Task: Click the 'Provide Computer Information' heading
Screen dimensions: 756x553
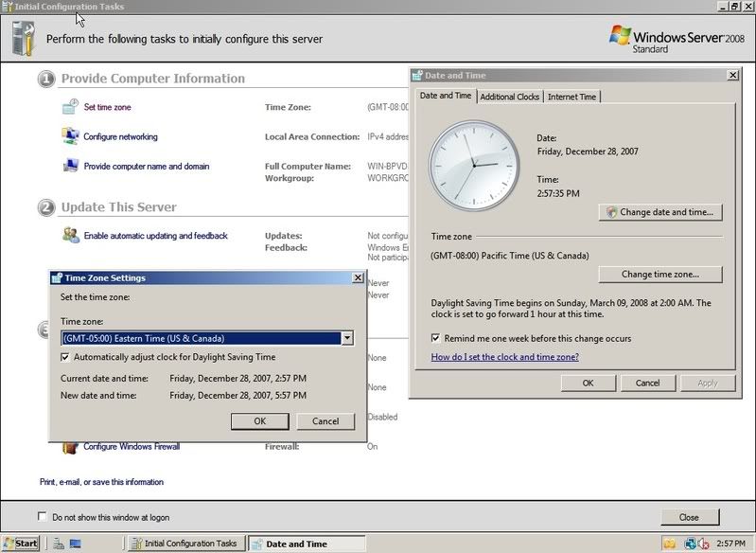Action: [153, 79]
